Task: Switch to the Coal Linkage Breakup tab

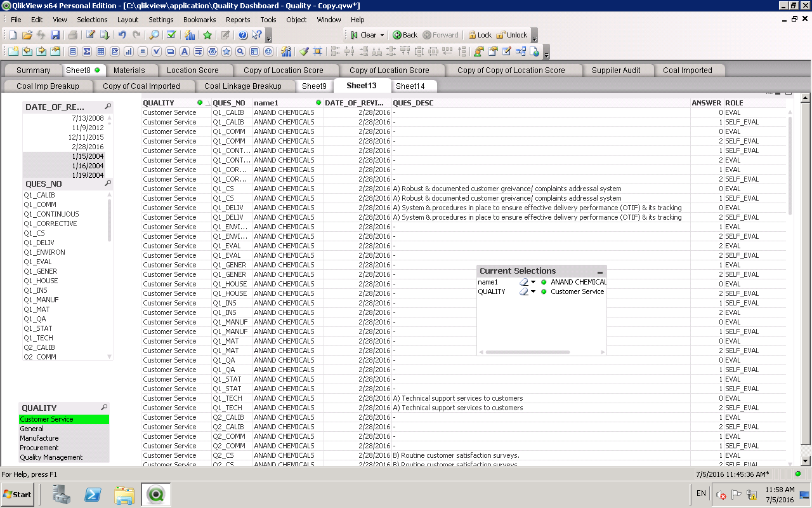Action: click(x=242, y=86)
